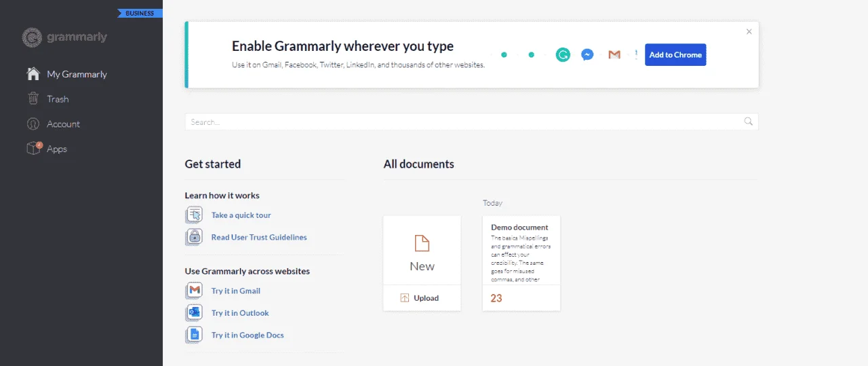This screenshot has height=366, width=868.
Task: Open My Grammarly home icon
Action: pyautogui.click(x=33, y=73)
